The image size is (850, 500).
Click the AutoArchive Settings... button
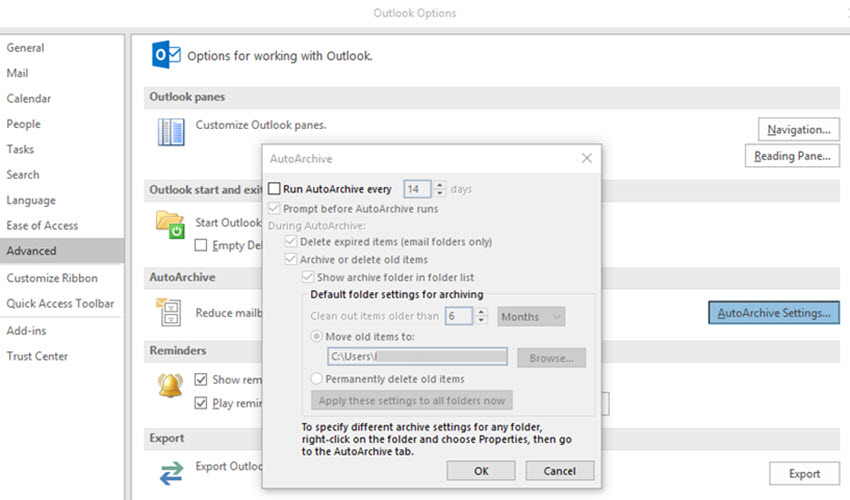point(774,313)
